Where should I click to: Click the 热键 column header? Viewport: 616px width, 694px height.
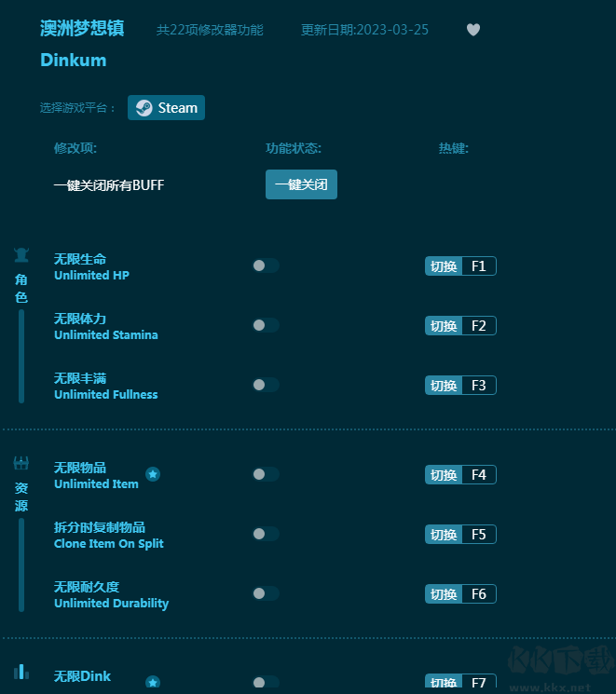454,148
